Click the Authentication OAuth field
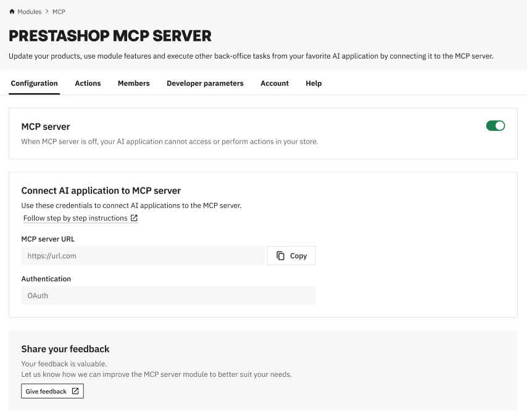527x420 pixels. pos(168,295)
